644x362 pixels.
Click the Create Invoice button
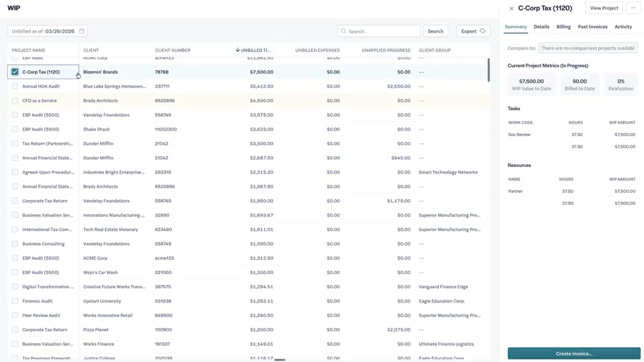tap(573, 353)
